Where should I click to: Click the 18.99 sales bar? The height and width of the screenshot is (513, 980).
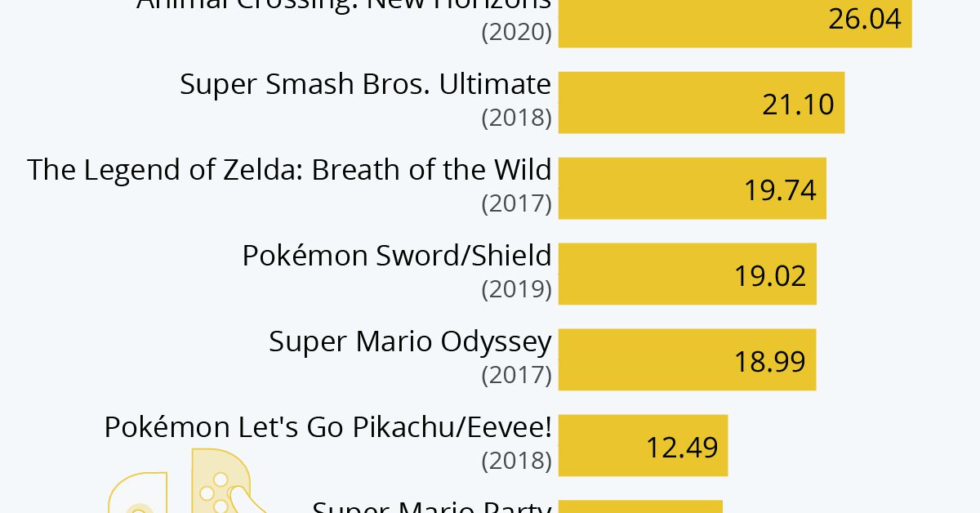[x=687, y=360]
